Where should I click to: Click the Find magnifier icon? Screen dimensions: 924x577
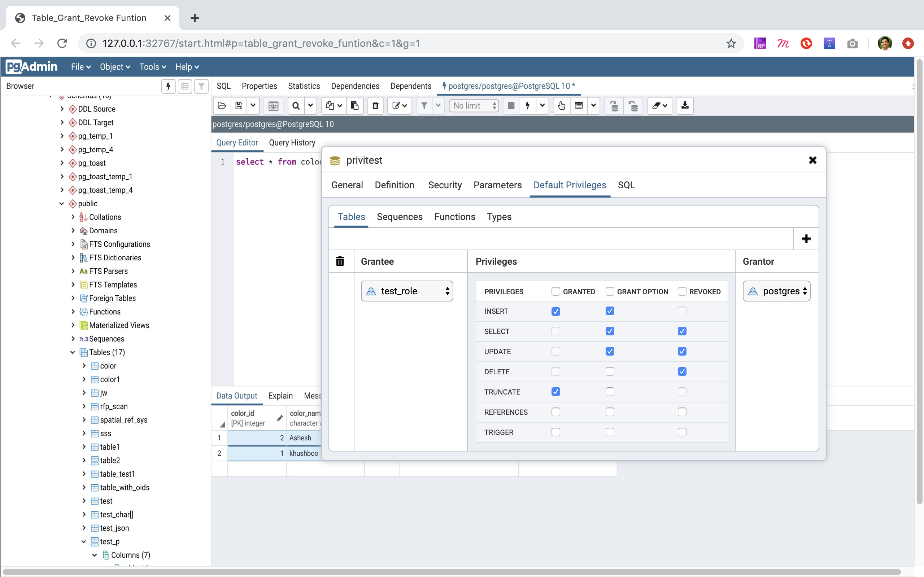click(296, 106)
